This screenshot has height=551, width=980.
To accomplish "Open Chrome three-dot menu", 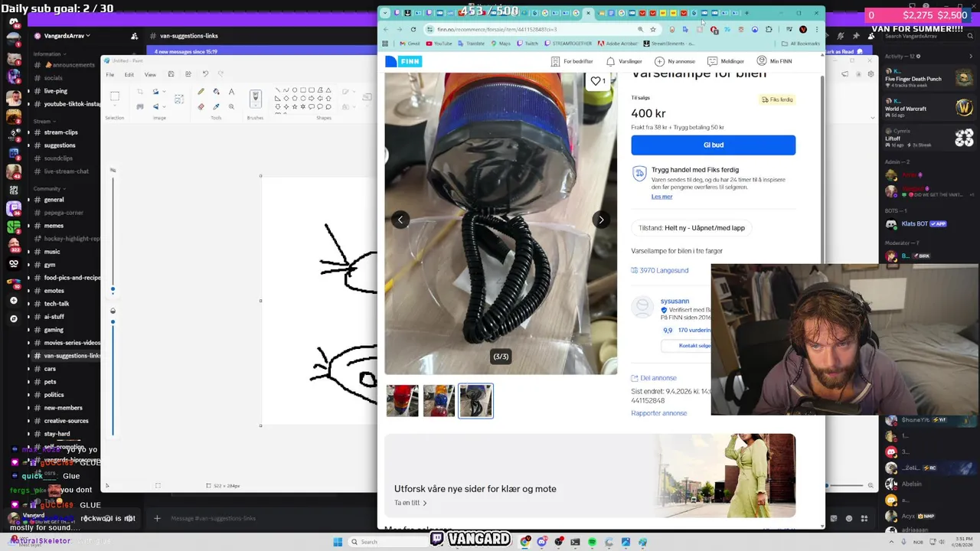I will tap(817, 29).
